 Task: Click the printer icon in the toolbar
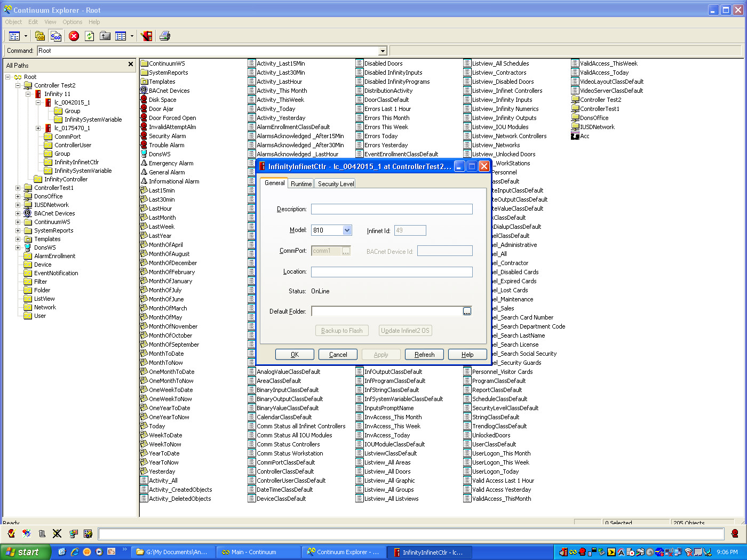point(165,36)
